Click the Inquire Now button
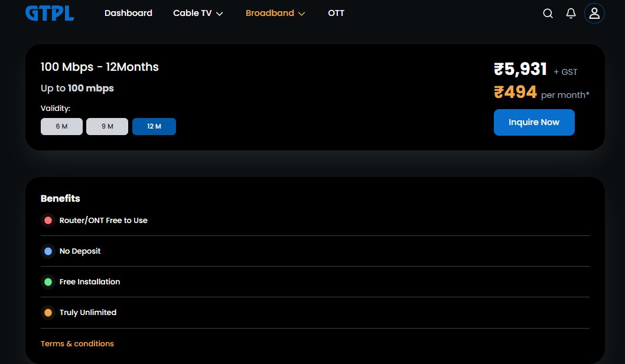Image resolution: width=625 pixels, height=364 pixels. [534, 122]
